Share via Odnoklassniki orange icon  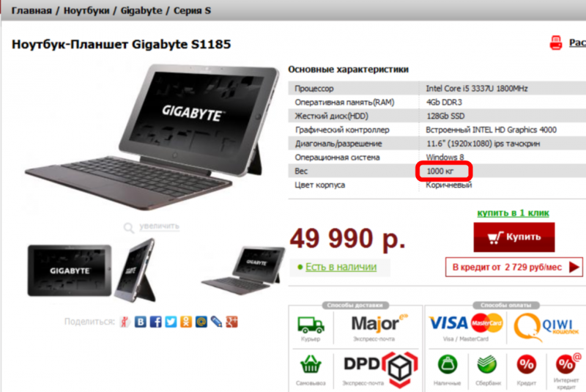[x=186, y=322]
